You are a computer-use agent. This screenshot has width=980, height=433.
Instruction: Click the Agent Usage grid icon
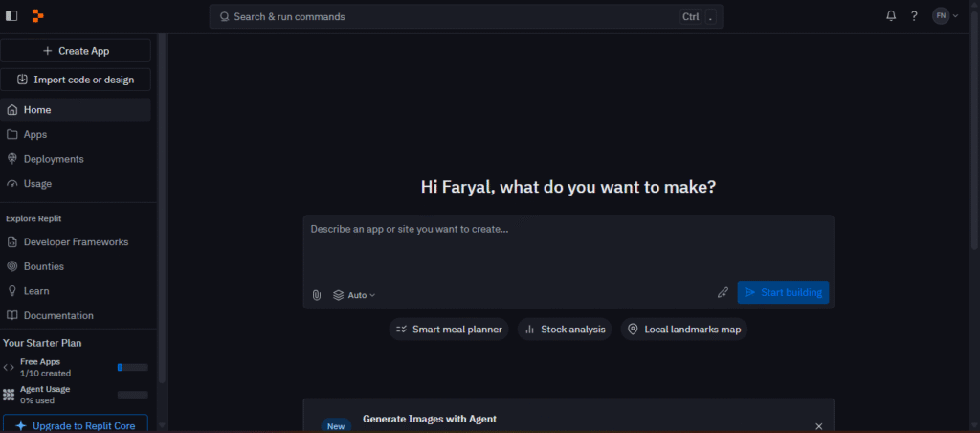click(x=9, y=395)
